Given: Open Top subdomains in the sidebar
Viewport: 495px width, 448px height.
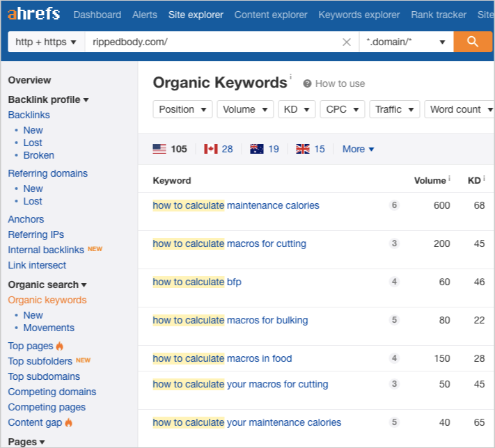Looking at the screenshot, I should tap(44, 376).
